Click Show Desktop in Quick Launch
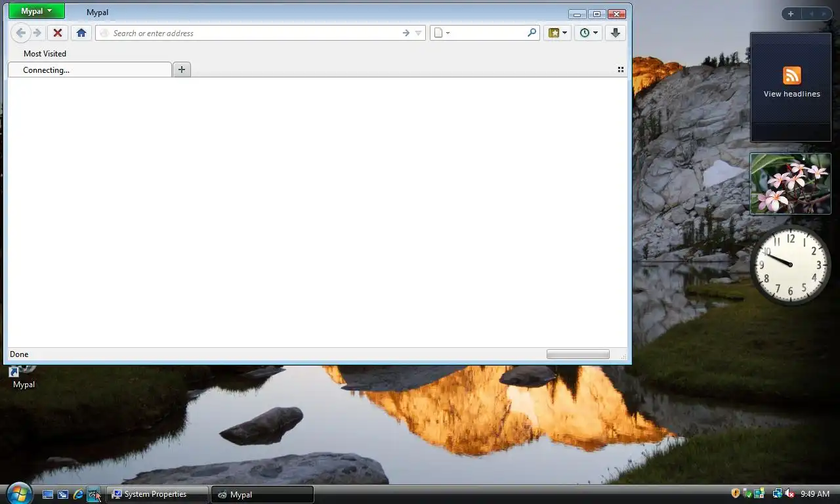840x504 pixels. [48, 494]
